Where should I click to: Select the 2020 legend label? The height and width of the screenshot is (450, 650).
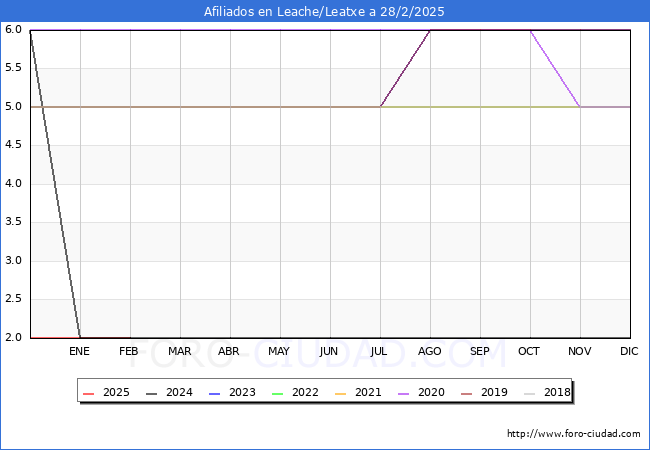pos(431,392)
